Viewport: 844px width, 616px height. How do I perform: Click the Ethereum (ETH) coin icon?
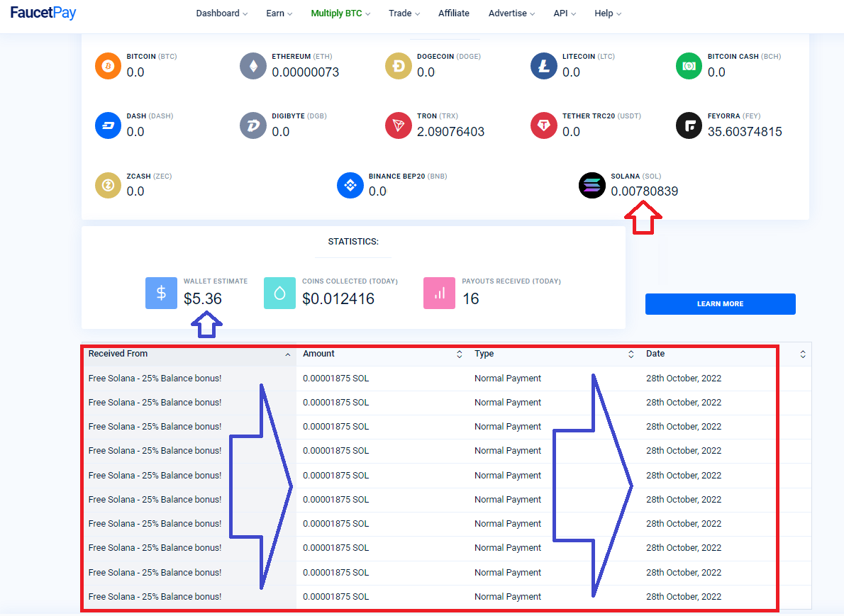point(253,66)
